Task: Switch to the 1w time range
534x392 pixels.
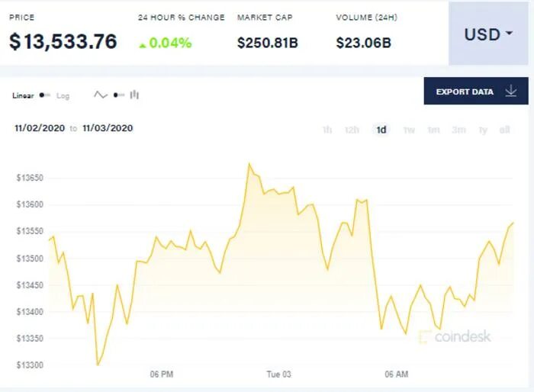Action: [x=409, y=130]
